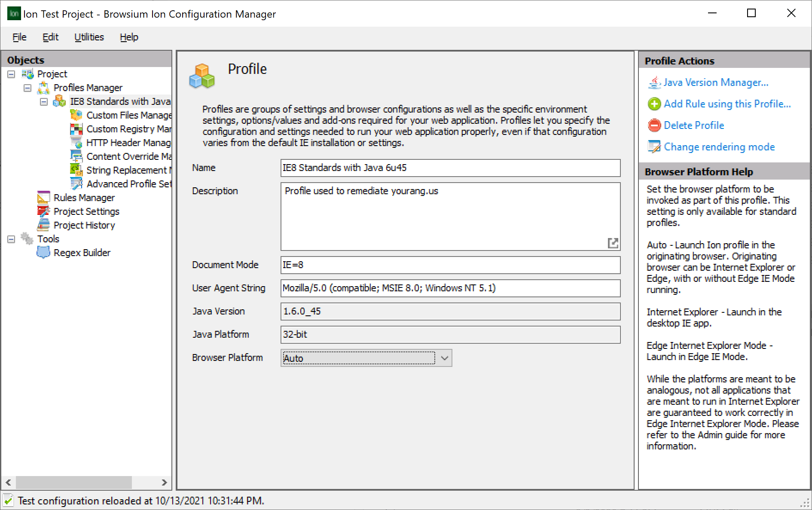Open the Edit menu
The image size is (812, 510).
tap(50, 37)
